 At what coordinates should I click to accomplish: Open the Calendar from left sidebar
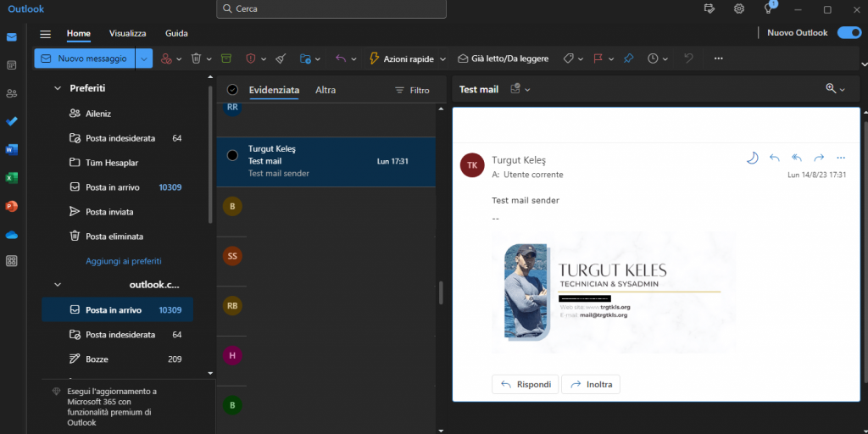click(x=12, y=65)
